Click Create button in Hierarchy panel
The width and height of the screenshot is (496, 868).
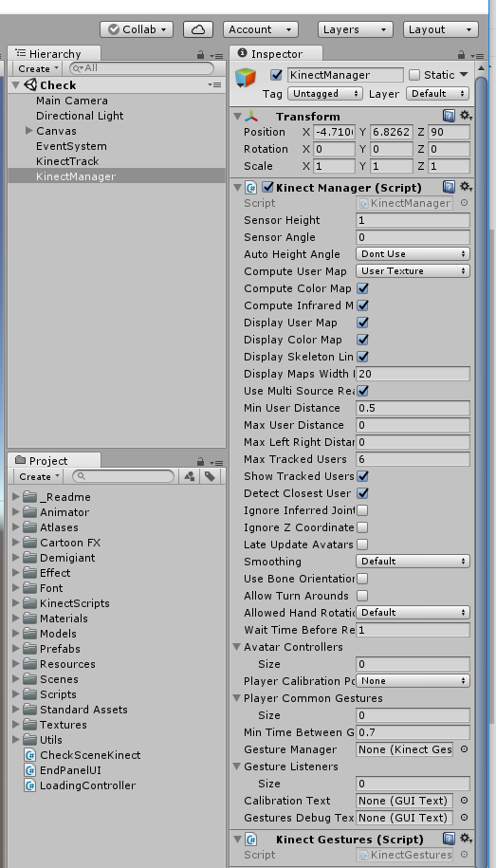click(x=38, y=68)
